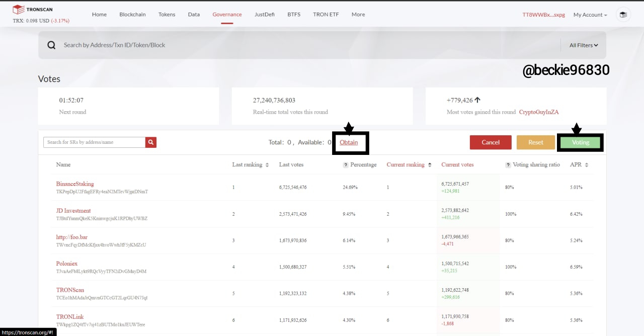The width and height of the screenshot is (644, 336).
Task: Open the Tokens menu
Action: [167, 15]
